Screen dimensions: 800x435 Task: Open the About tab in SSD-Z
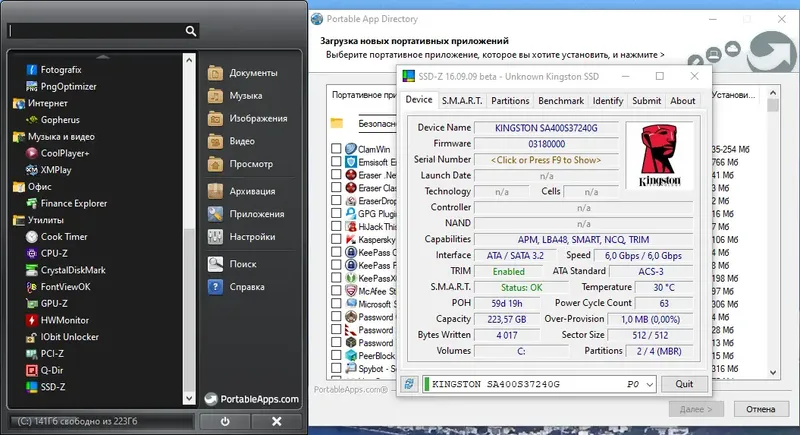pos(682,101)
